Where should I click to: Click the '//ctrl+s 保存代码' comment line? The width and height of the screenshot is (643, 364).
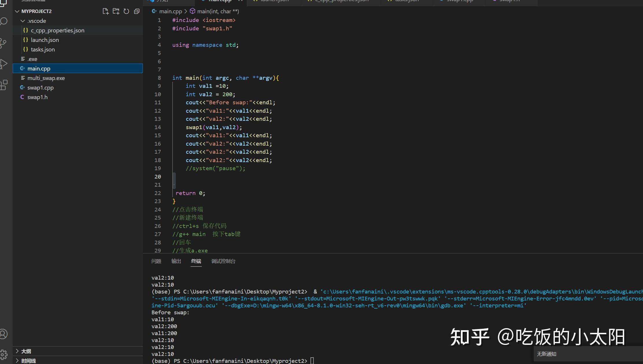click(199, 226)
